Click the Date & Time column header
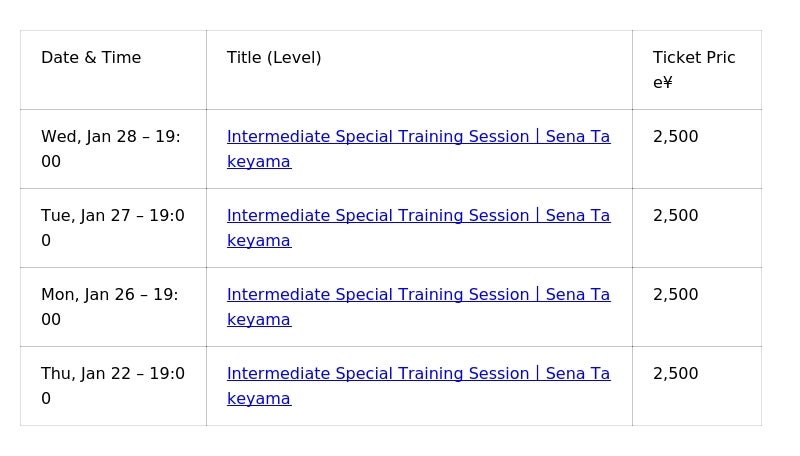This screenshot has width=800, height=456. point(91,58)
